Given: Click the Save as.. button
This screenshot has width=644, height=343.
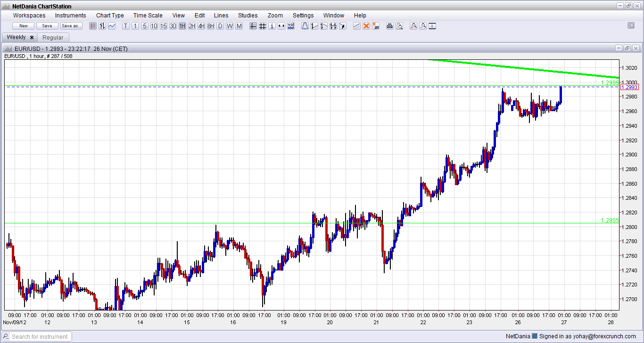Looking at the screenshot, I should (x=71, y=26).
